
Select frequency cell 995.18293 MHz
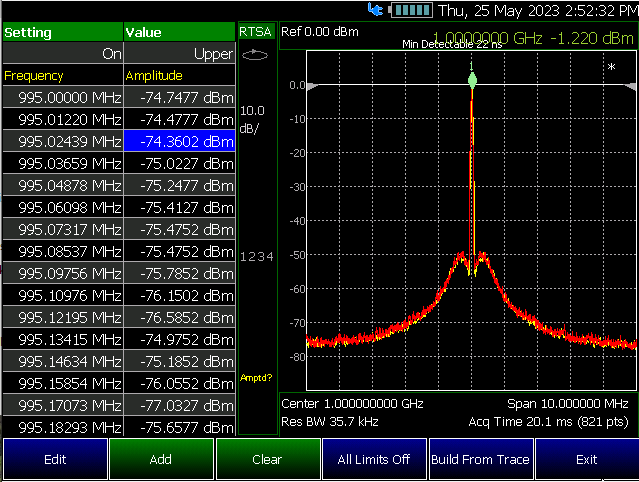click(63, 427)
